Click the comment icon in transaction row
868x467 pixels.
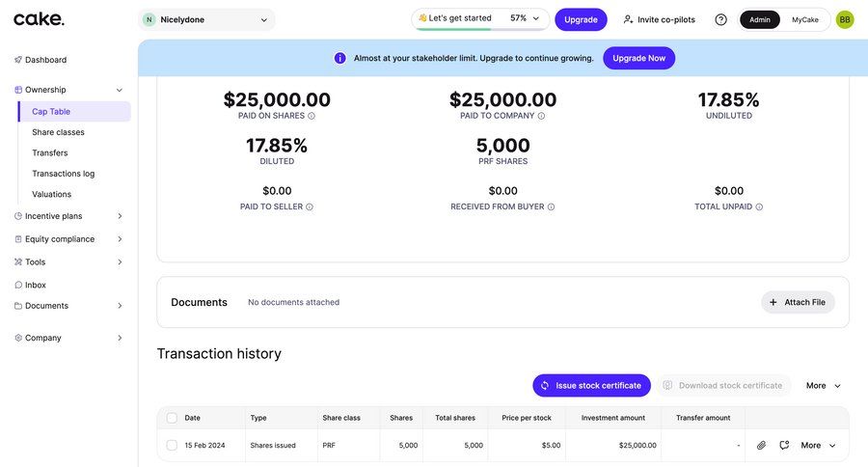[x=784, y=445]
